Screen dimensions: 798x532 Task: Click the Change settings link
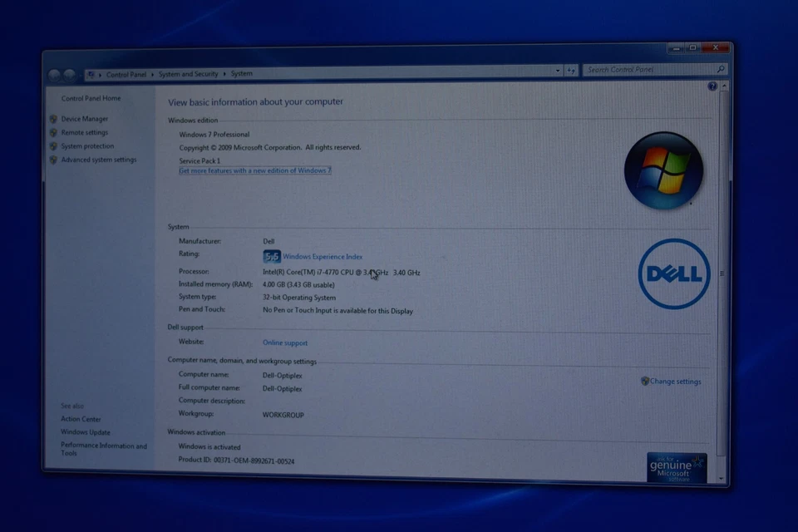[x=675, y=382]
